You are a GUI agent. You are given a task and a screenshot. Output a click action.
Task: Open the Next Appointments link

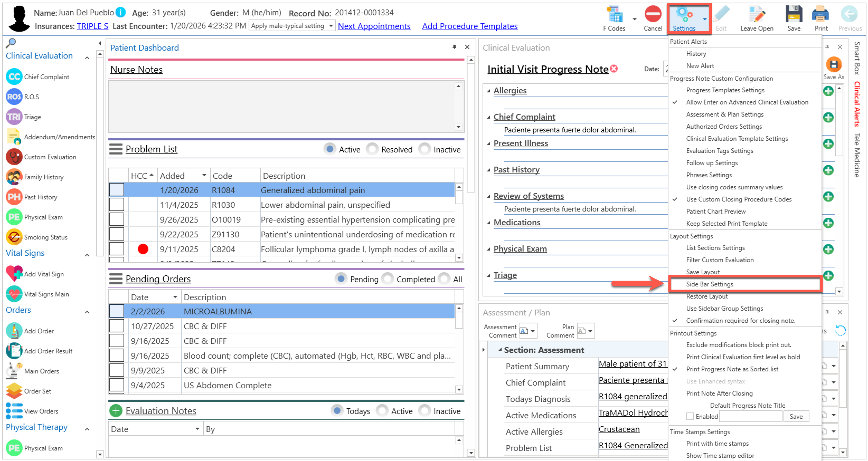pyautogui.click(x=374, y=26)
